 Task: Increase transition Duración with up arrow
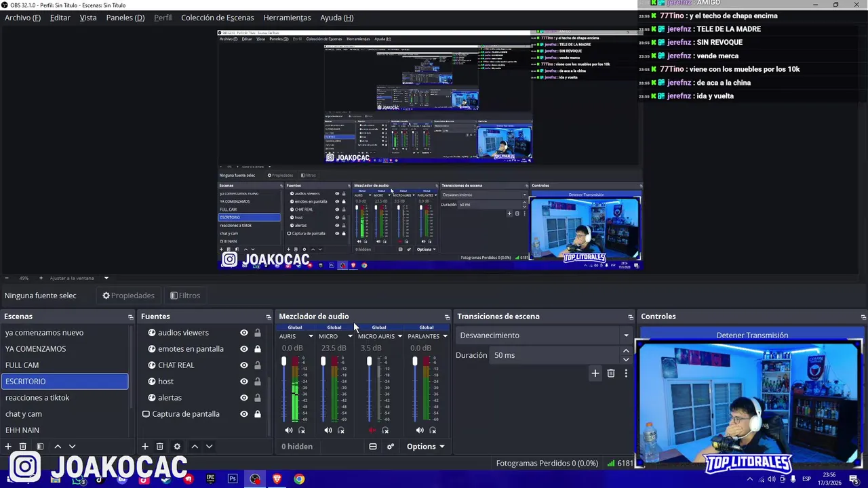click(x=626, y=351)
